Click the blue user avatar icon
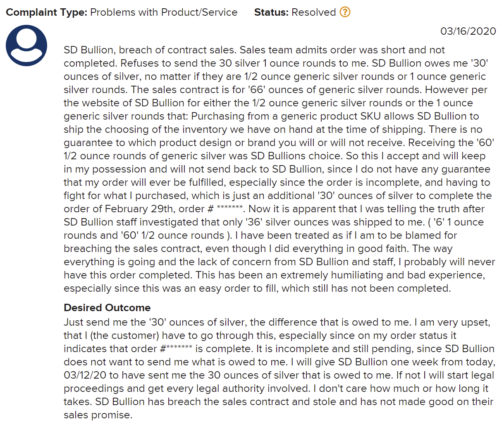The height and width of the screenshot is (432, 504). [x=26, y=46]
